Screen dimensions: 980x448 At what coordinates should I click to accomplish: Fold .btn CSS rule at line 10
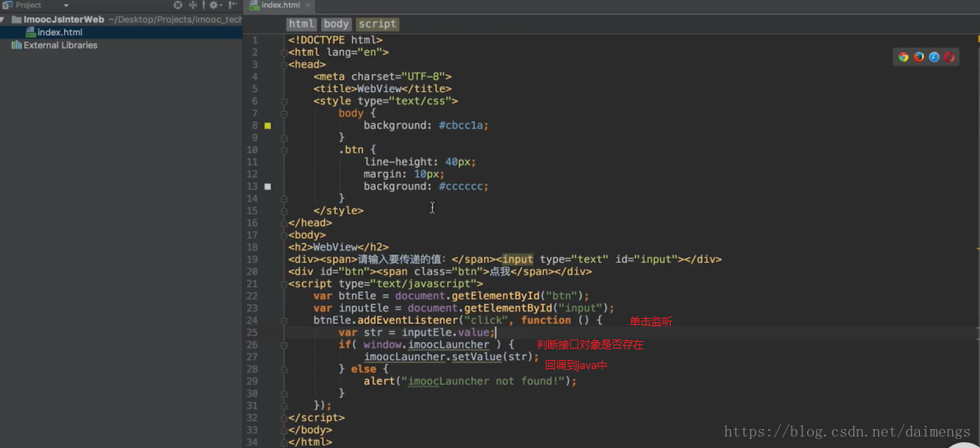284,150
